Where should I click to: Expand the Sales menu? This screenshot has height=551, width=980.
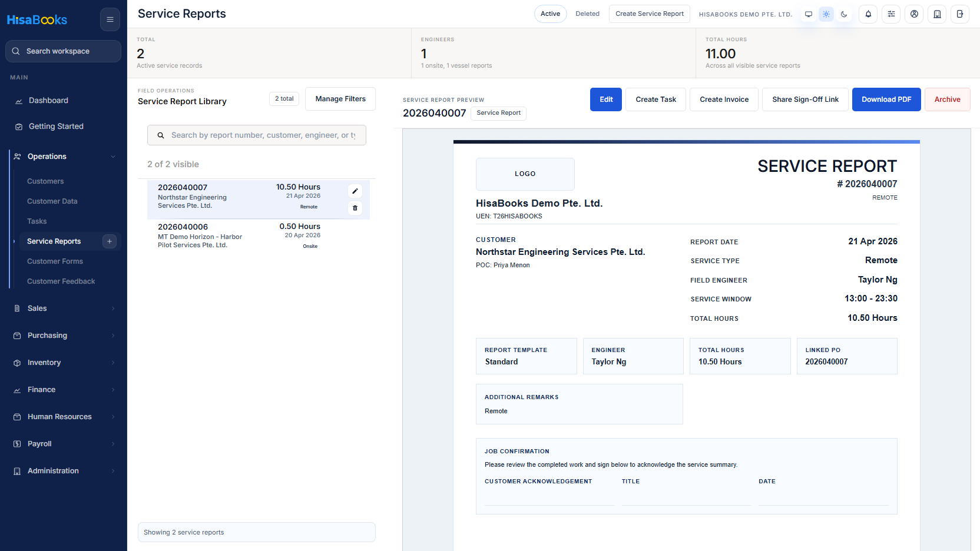tap(113, 308)
